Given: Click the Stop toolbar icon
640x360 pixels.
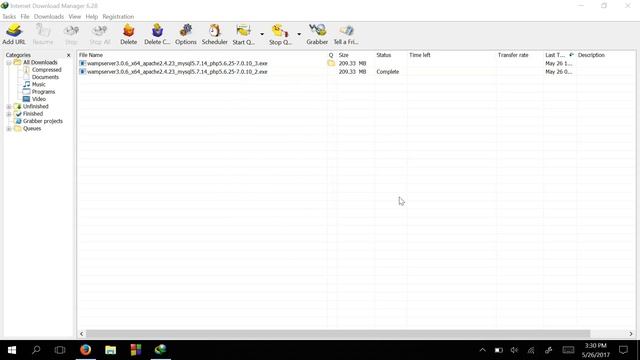Looking at the screenshot, I should point(71,34).
